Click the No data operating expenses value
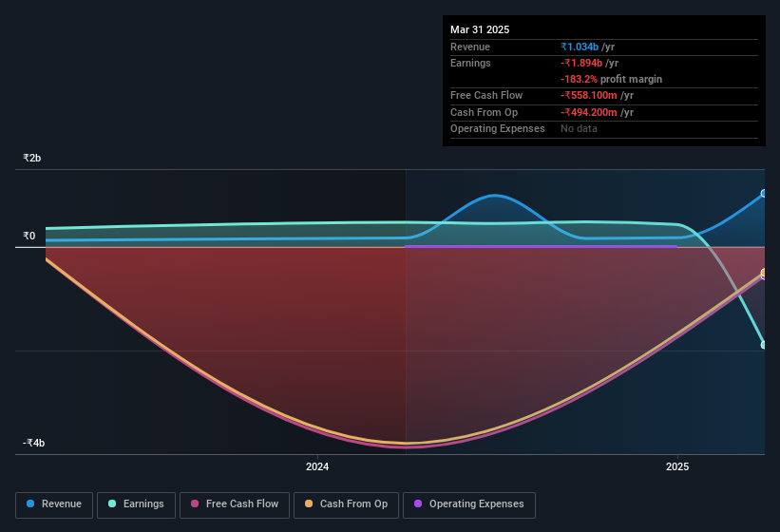This screenshot has height=532, width=780. point(579,128)
